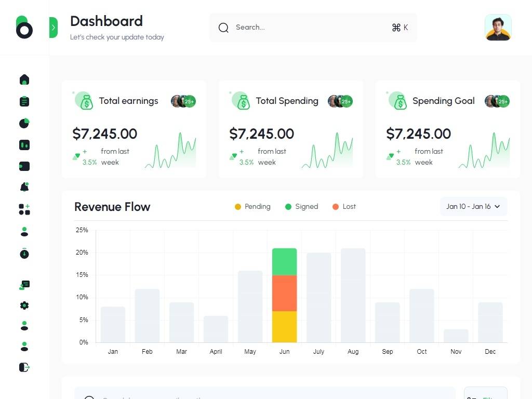Open the wallet card sidebar icon
The image size is (532, 399).
(x=24, y=166)
